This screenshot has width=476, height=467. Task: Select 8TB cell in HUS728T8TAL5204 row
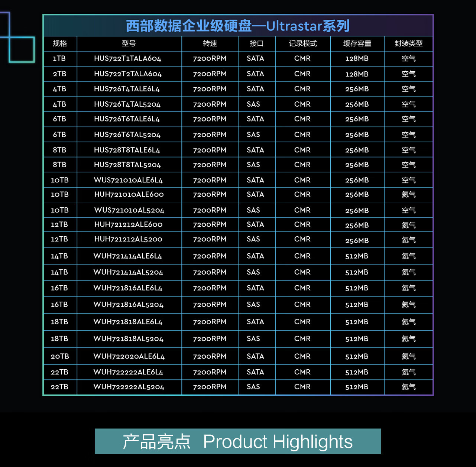coord(59,165)
